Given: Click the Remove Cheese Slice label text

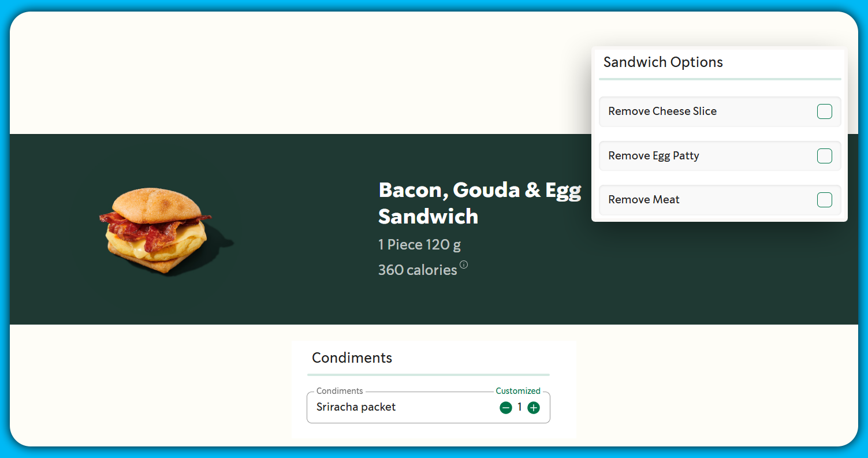Looking at the screenshot, I should (662, 111).
